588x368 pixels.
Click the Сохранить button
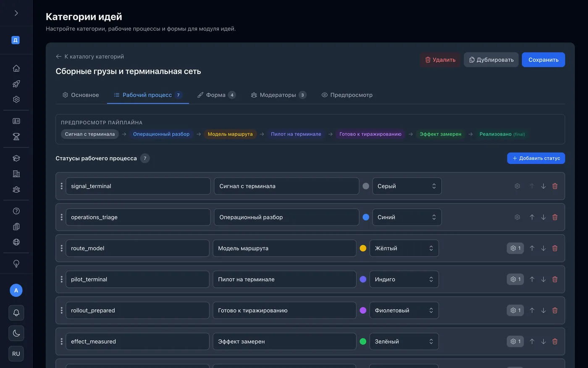(x=543, y=60)
